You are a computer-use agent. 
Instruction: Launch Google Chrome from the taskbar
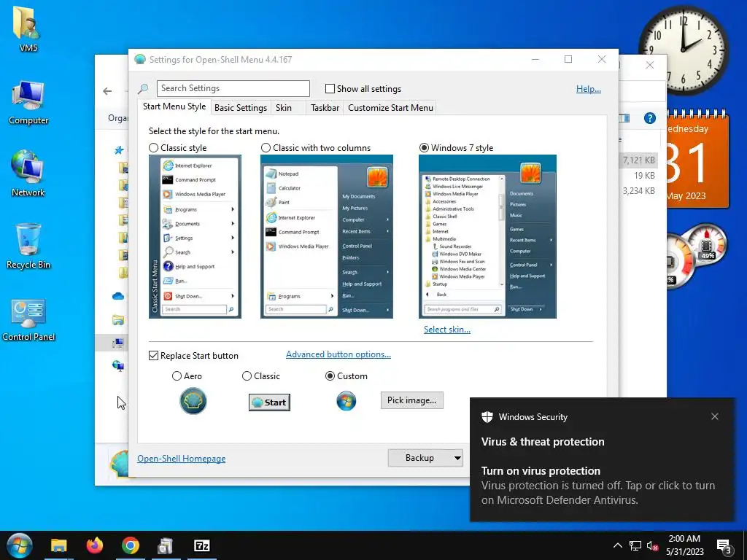tap(130, 545)
